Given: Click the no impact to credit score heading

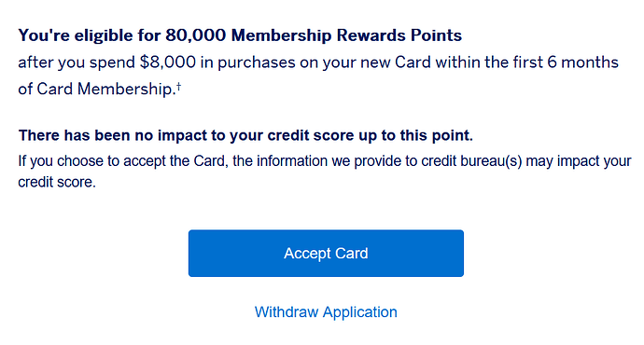Looking at the screenshot, I should point(245,135).
